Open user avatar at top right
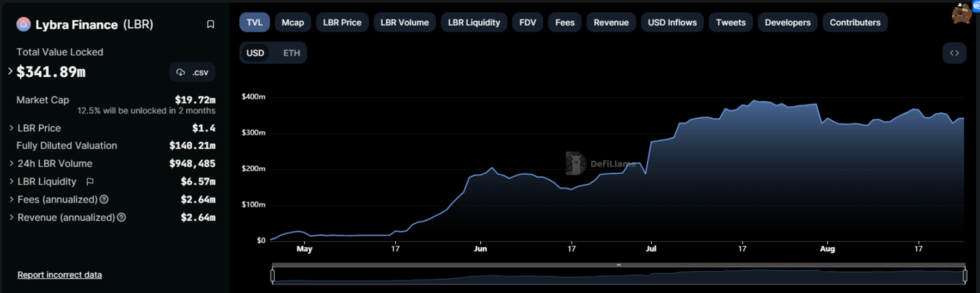The image size is (980, 293). click(962, 14)
